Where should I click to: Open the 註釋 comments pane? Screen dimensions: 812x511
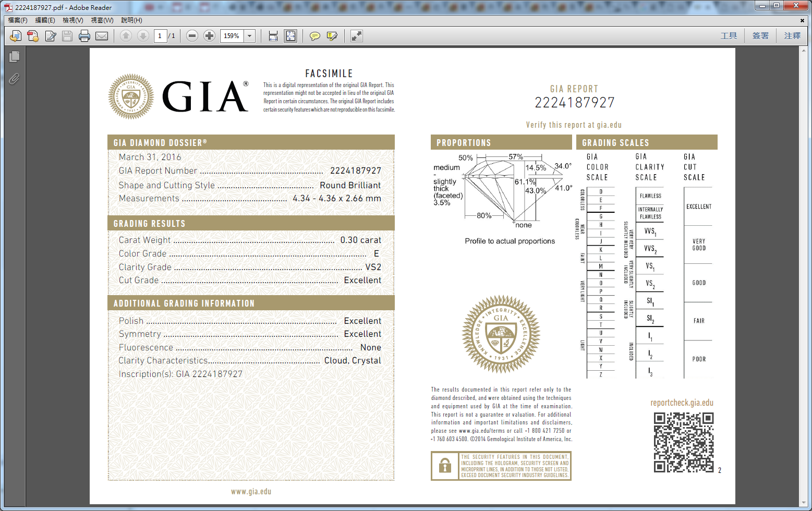[792, 36]
